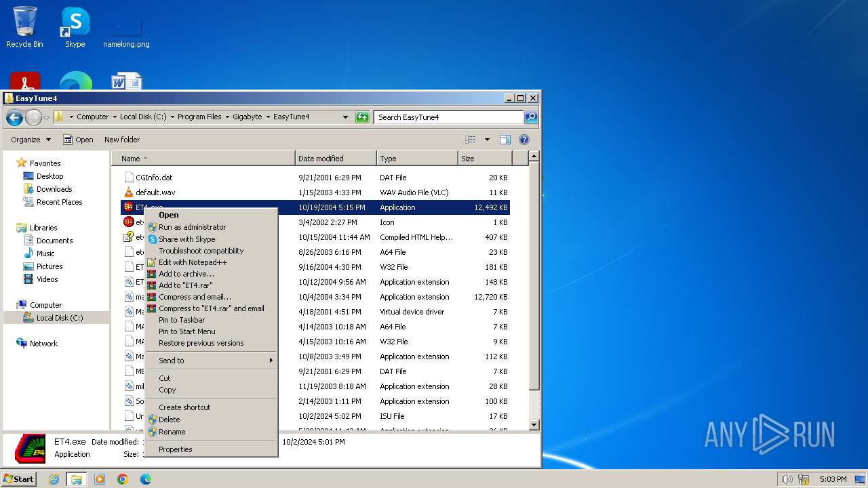This screenshot has width=868, height=488.
Task: Select Downloads under Favorites
Action: point(54,189)
